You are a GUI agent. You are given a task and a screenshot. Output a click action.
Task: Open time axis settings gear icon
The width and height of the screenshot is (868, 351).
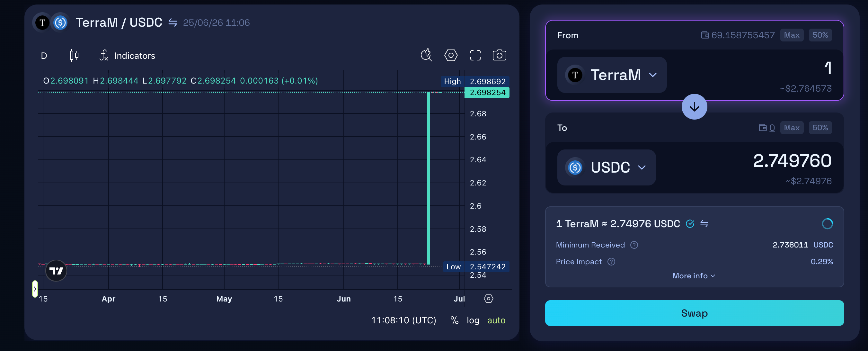(x=488, y=298)
